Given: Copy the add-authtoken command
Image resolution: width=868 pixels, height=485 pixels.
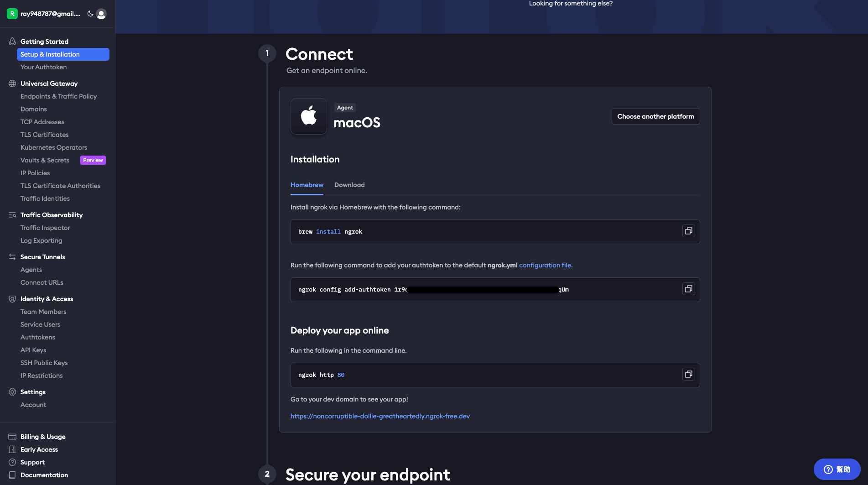Looking at the screenshot, I should (688, 289).
